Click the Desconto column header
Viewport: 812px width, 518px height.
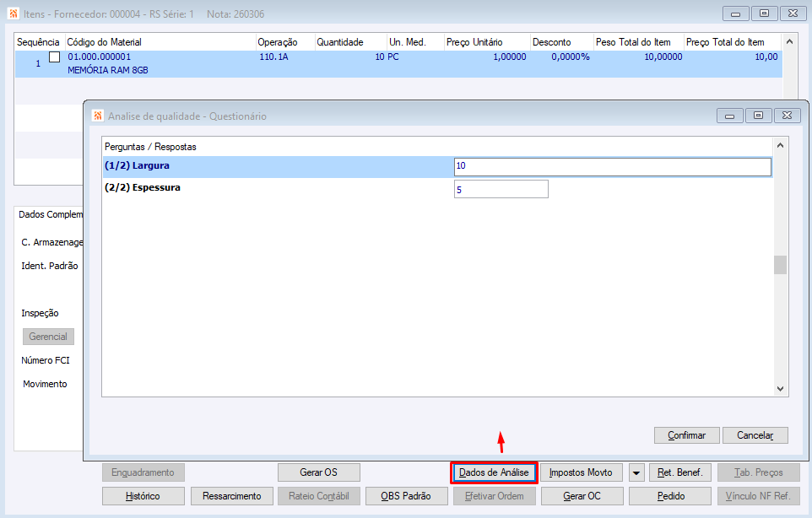point(561,42)
